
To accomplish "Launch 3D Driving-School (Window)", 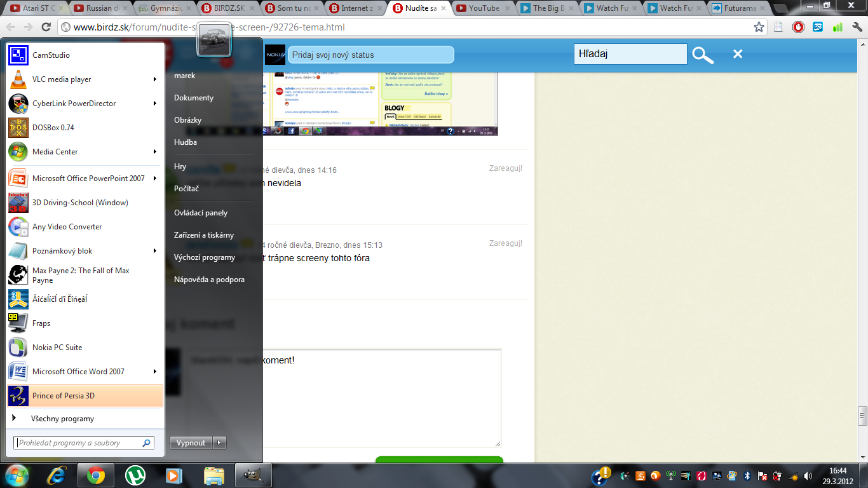I will pos(85,203).
